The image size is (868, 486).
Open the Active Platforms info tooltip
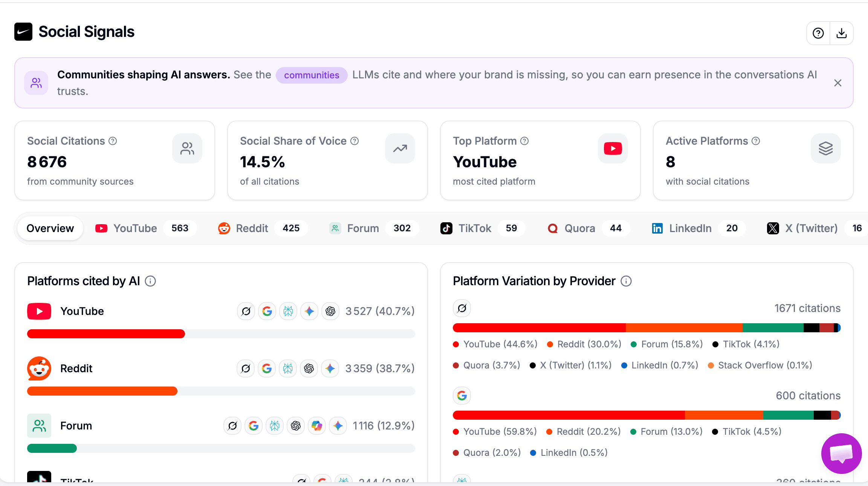pos(756,141)
